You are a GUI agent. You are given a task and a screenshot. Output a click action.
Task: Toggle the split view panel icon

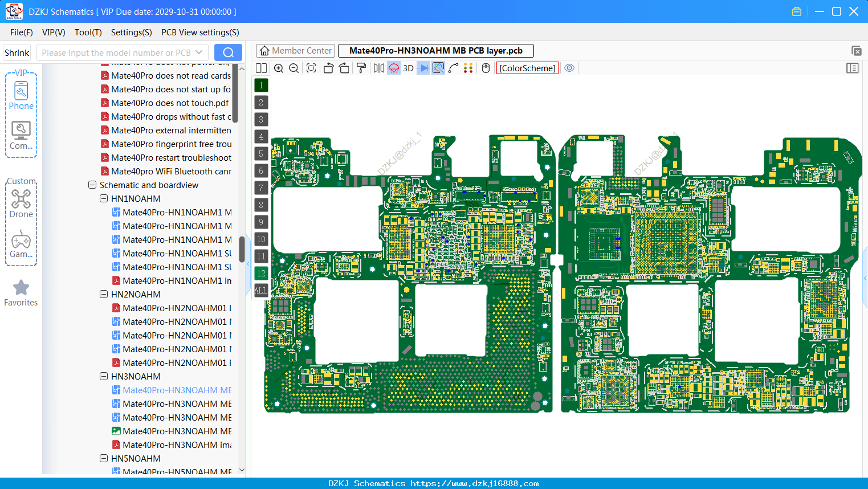click(261, 68)
